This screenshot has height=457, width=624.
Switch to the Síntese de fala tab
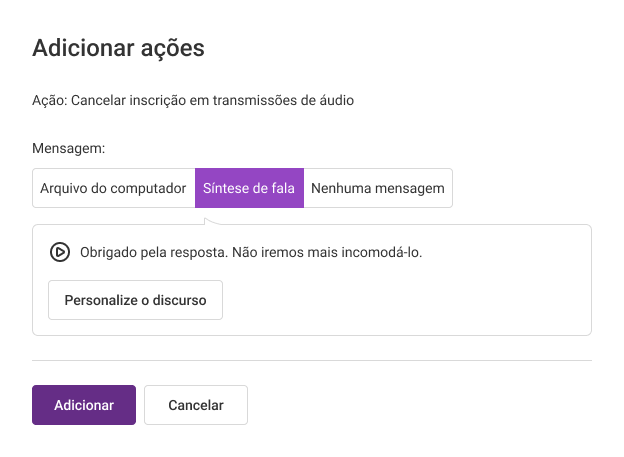click(249, 188)
